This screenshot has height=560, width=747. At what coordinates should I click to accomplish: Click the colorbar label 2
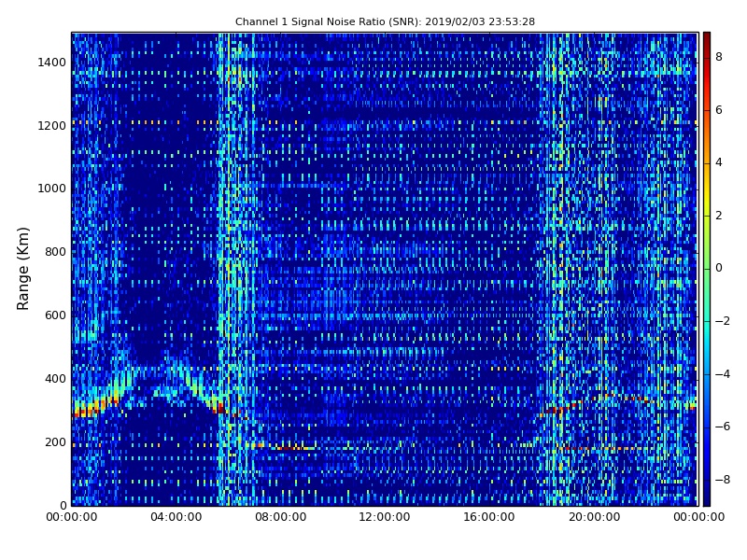(x=719, y=216)
